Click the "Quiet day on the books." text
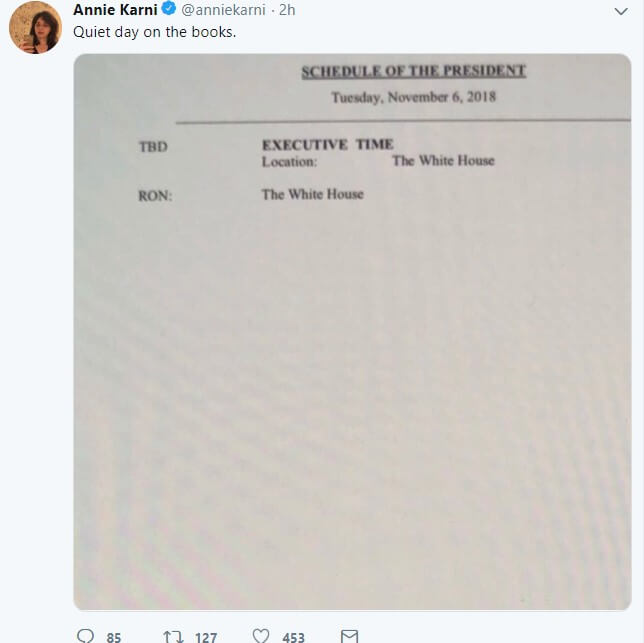This screenshot has width=644, height=643. tap(154, 30)
